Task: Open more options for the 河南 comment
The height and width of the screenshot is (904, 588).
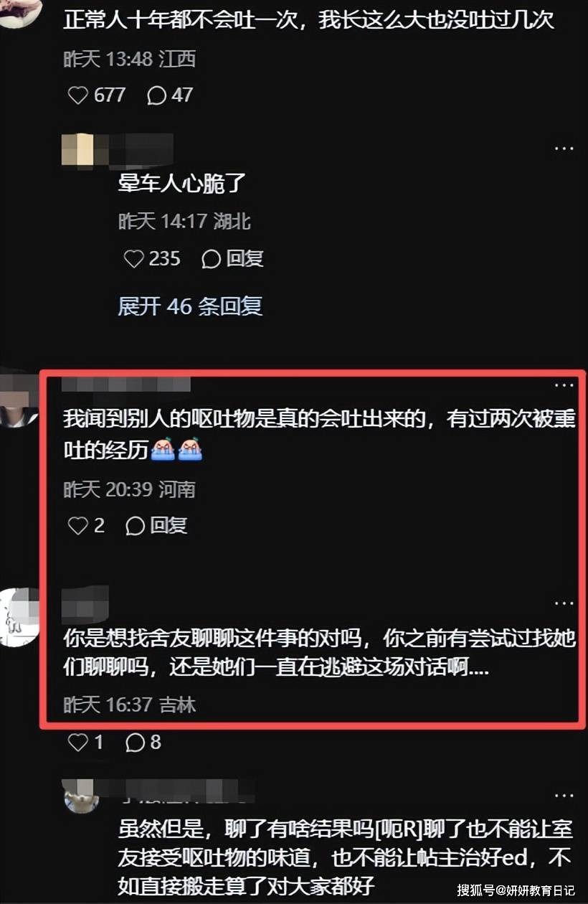Action: tap(564, 385)
